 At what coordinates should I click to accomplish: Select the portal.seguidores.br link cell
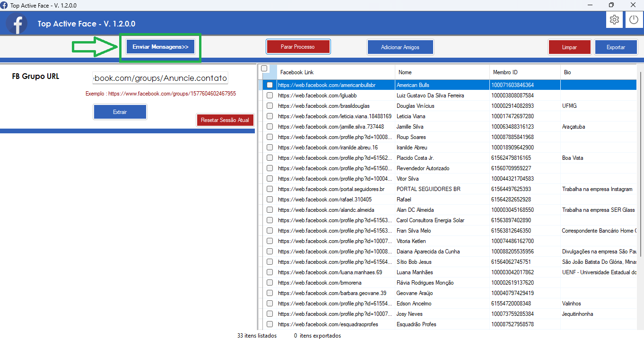click(x=336, y=189)
